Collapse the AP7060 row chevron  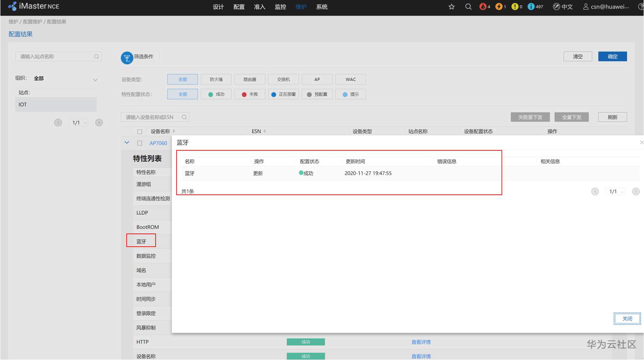pyautogui.click(x=127, y=143)
